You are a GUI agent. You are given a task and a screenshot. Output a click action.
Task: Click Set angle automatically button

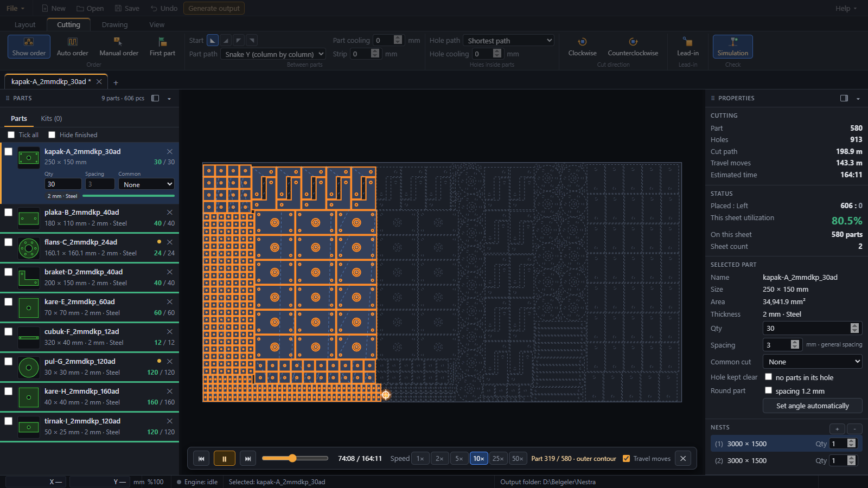pos(812,406)
